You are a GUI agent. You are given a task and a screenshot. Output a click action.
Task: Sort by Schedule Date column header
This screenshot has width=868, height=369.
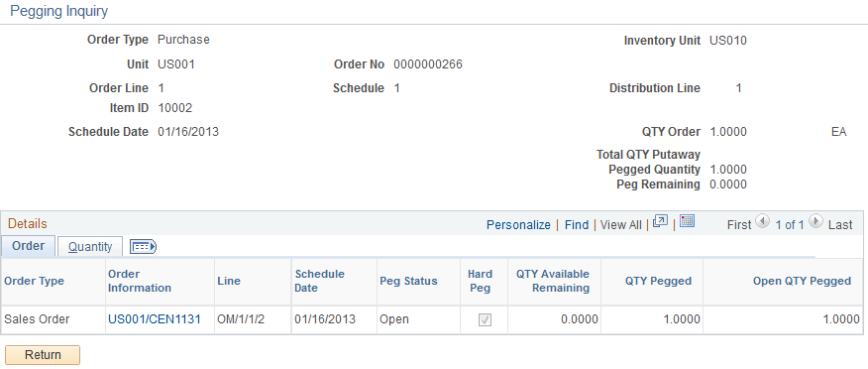click(320, 281)
